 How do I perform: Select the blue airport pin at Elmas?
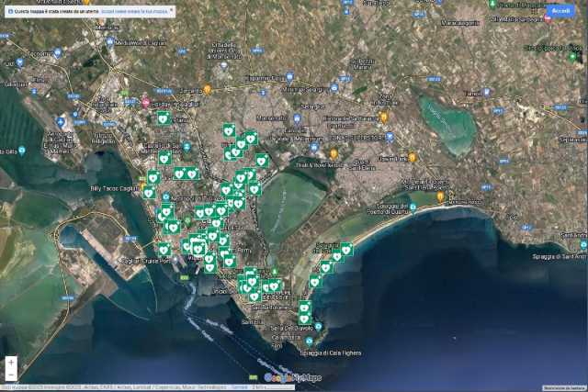coord(61,121)
